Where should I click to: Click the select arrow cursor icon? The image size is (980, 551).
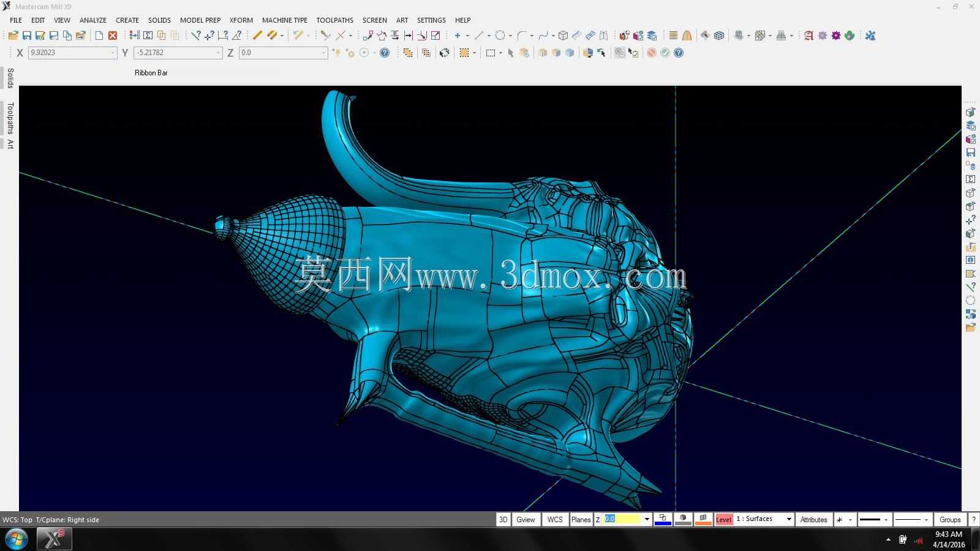(511, 53)
